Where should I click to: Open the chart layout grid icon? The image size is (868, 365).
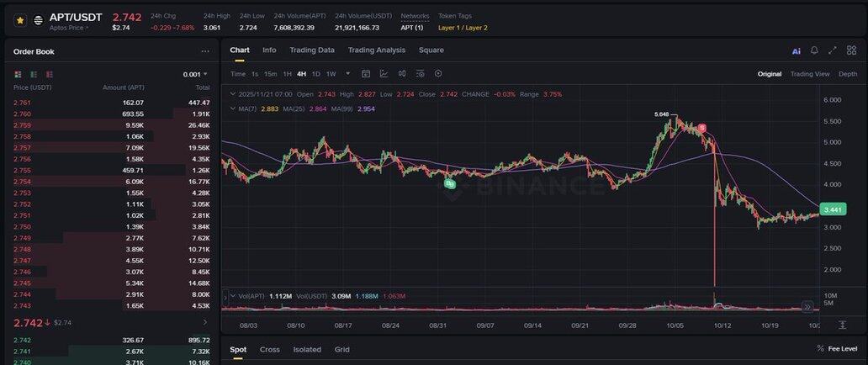pyautogui.click(x=851, y=50)
